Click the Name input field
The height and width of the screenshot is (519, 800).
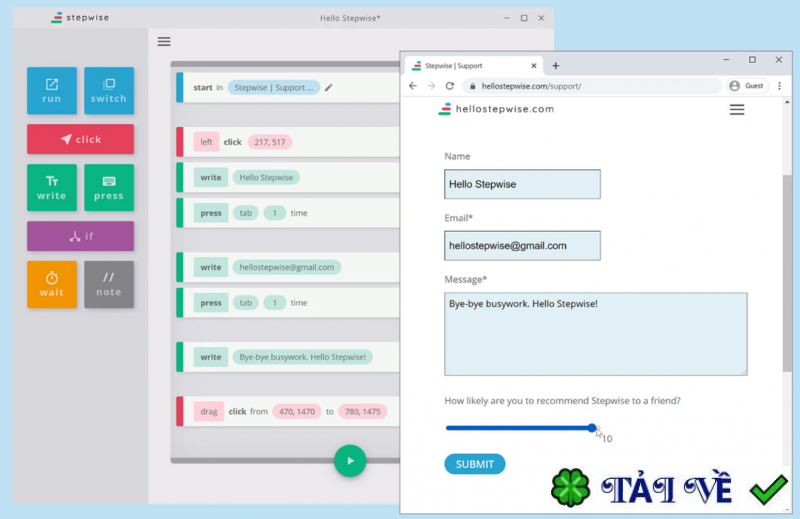point(522,184)
